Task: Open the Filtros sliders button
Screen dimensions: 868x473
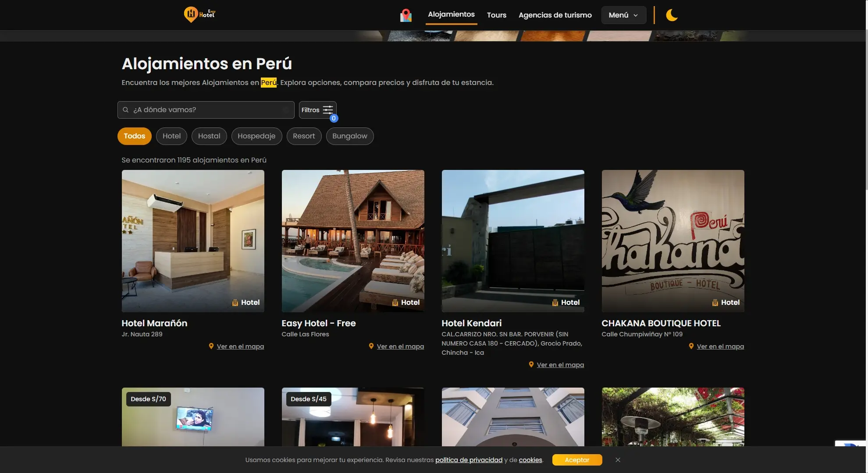Action: coord(317,110)
